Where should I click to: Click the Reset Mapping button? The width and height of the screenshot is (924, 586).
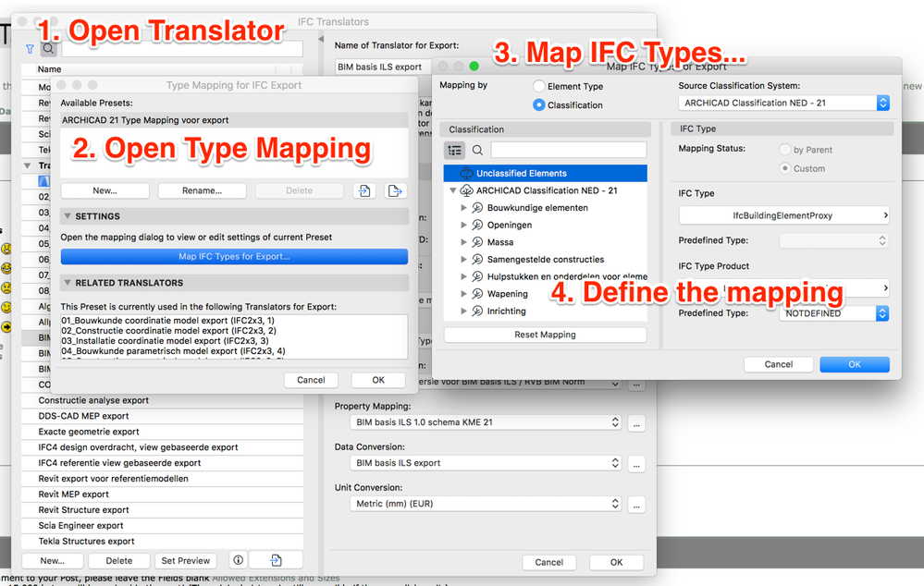pyautogui.click(x=545, y=333)
